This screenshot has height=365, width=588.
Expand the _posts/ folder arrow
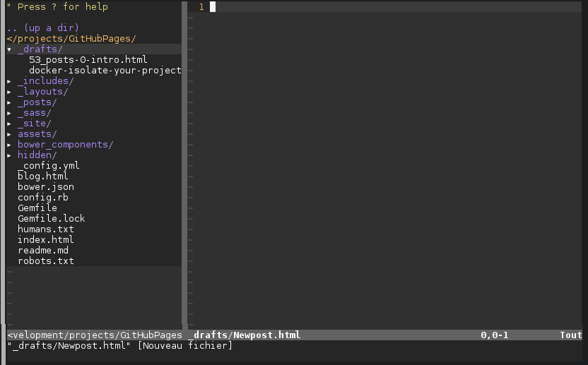click(9, 102)
